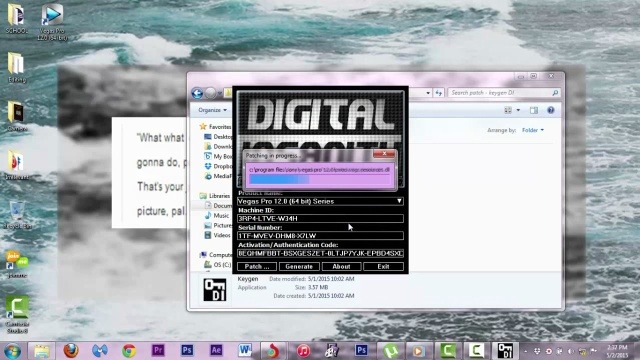Image resolution: width=640 pixels, height=360 pixels.
Task: Open Premiere Pro from the taskbar
Action: tap(158, 350)
